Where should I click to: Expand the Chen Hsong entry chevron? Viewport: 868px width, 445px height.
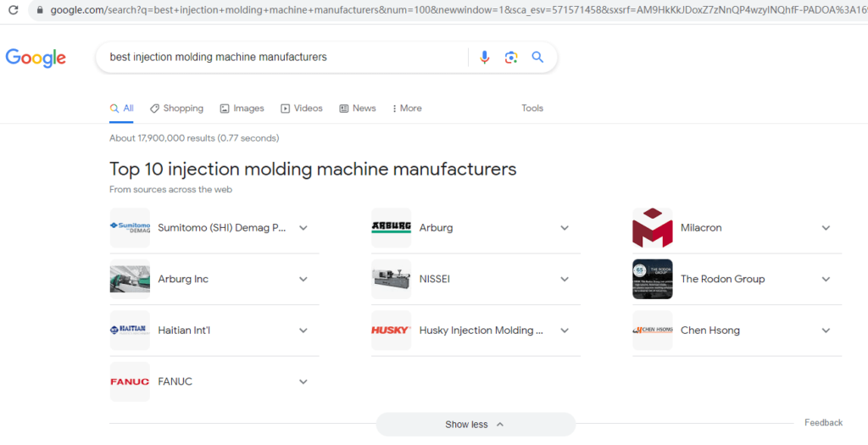coord(826,331)
